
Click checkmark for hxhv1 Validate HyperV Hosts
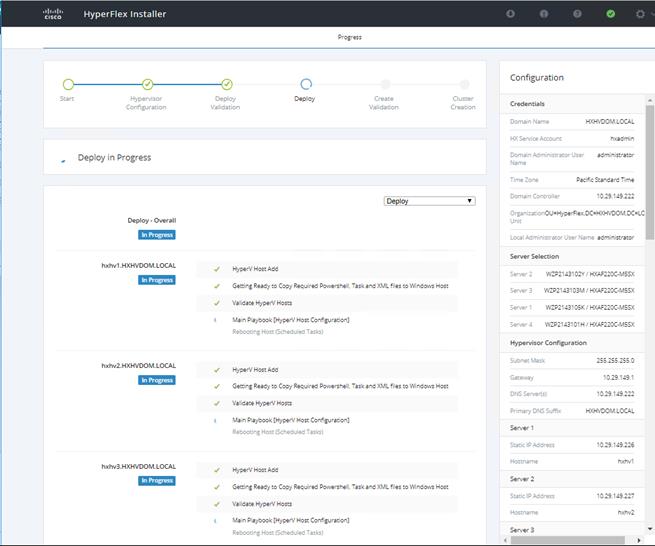[216, 303]
